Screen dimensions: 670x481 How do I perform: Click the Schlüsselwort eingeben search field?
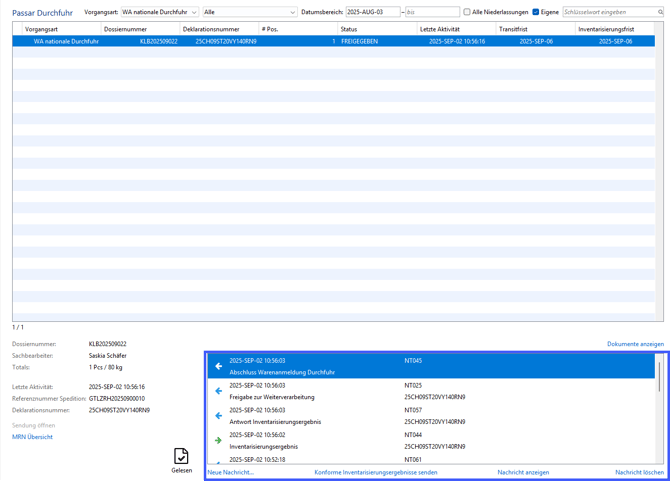(613, 12)
